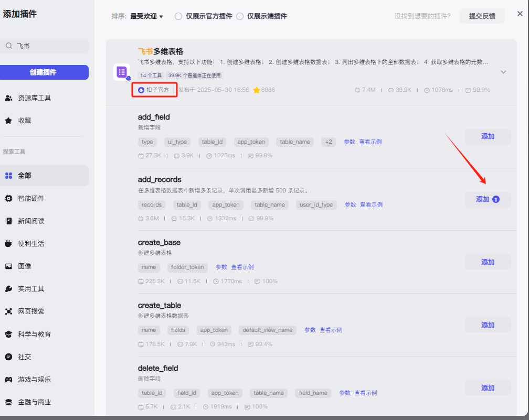Click the 社交 chat bubble icon
This screenshot has height=420, width=529.
point(9,357)
